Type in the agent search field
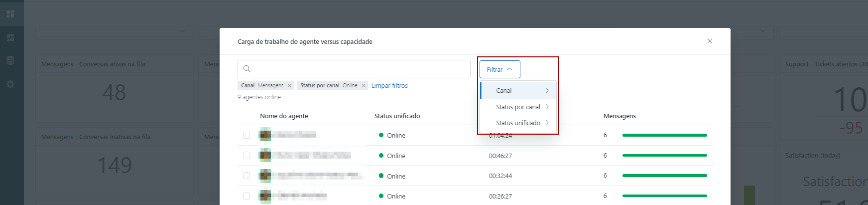868x205 pixels. [359, 69]
